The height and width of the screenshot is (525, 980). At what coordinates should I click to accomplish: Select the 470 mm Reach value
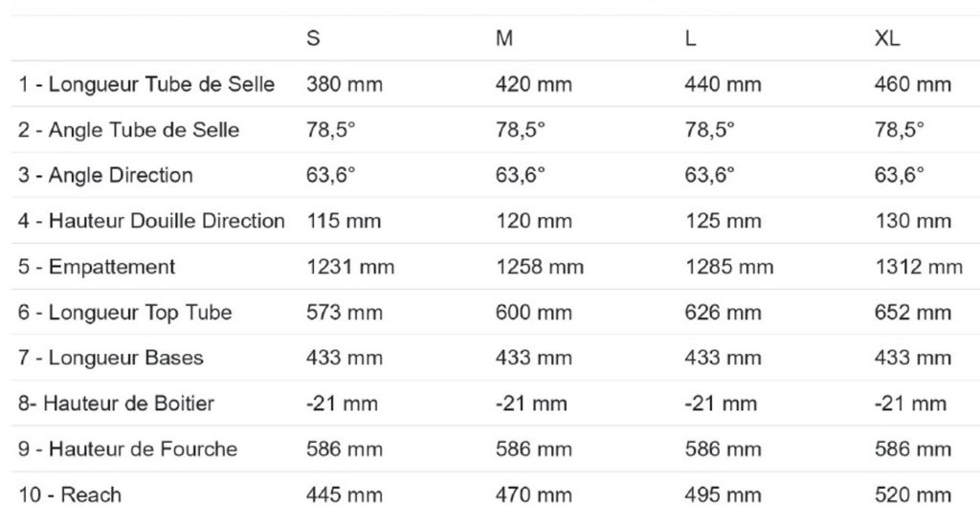pyautogui.click(x=533, y=494)
